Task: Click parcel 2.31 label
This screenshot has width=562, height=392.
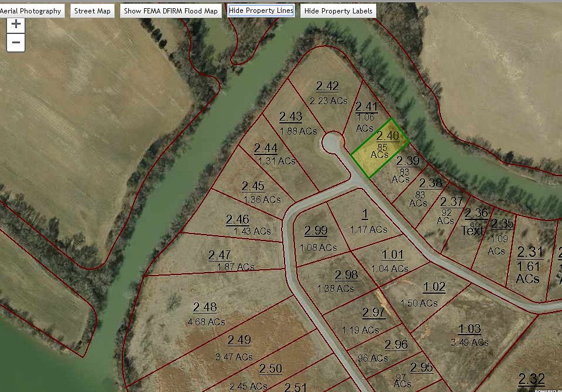Action: pyautogui.click(x=530, y=252)
